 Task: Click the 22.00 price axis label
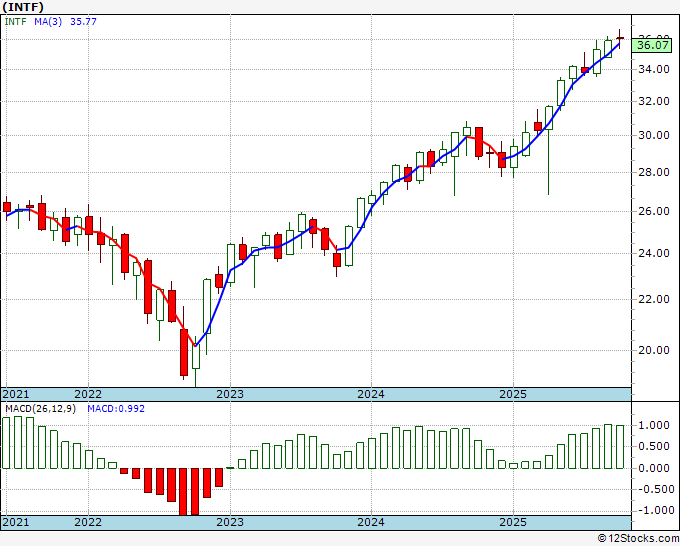coord(653,299)
